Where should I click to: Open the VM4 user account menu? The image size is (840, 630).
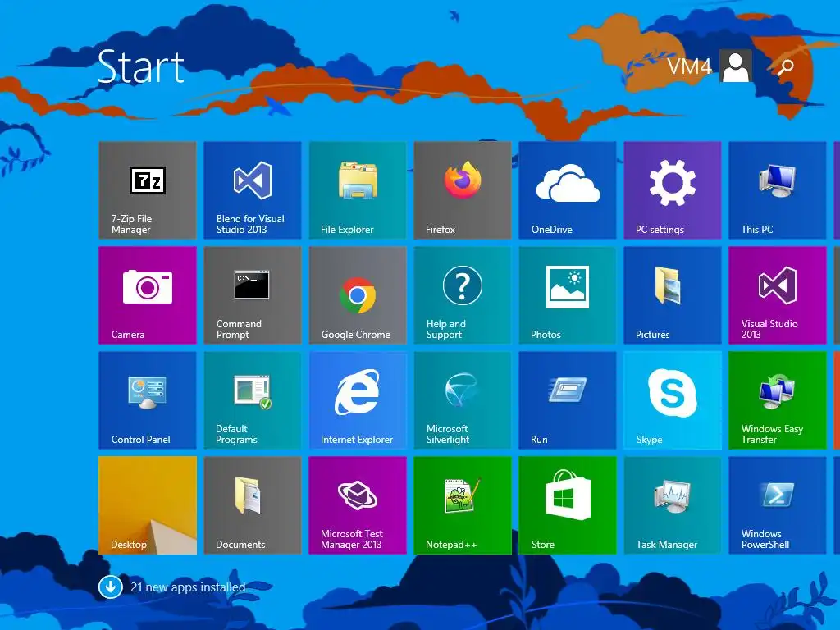pos(709,66)
